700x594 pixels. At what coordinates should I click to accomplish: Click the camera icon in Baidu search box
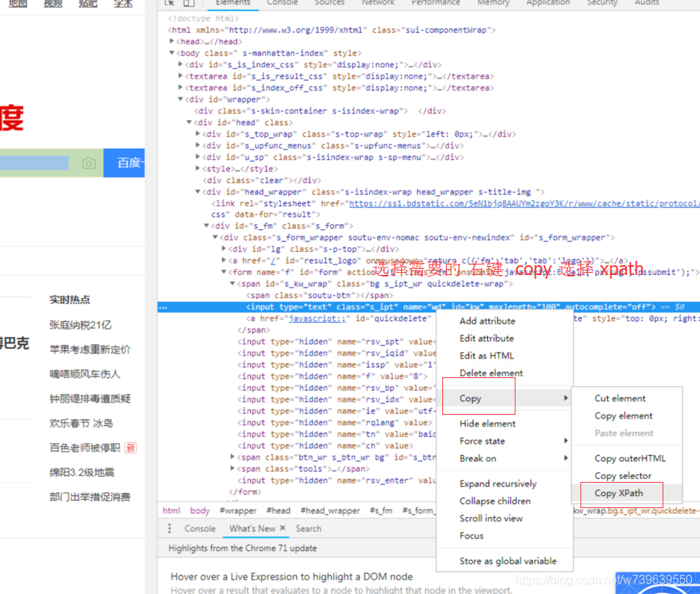tap(89, 163)
